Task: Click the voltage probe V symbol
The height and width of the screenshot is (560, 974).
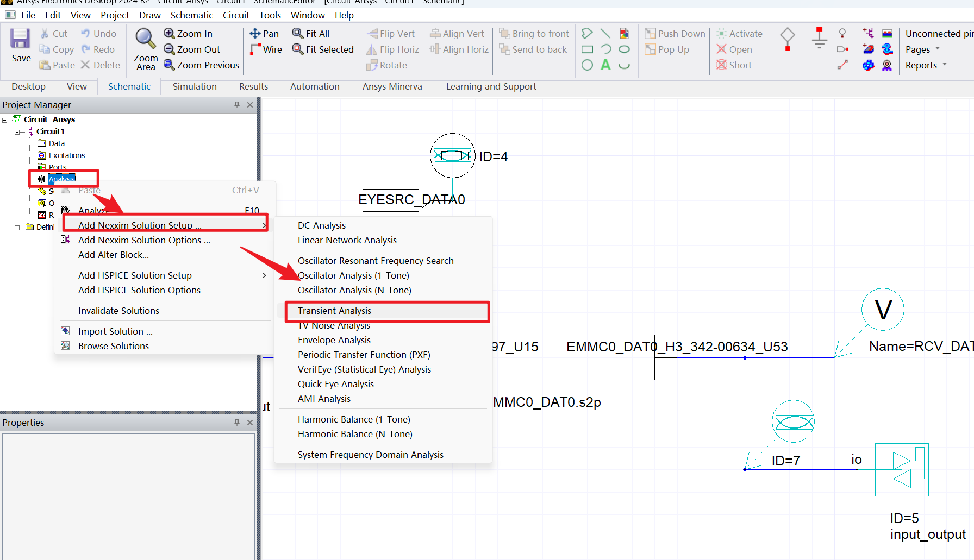Action: tap(883, 310)
